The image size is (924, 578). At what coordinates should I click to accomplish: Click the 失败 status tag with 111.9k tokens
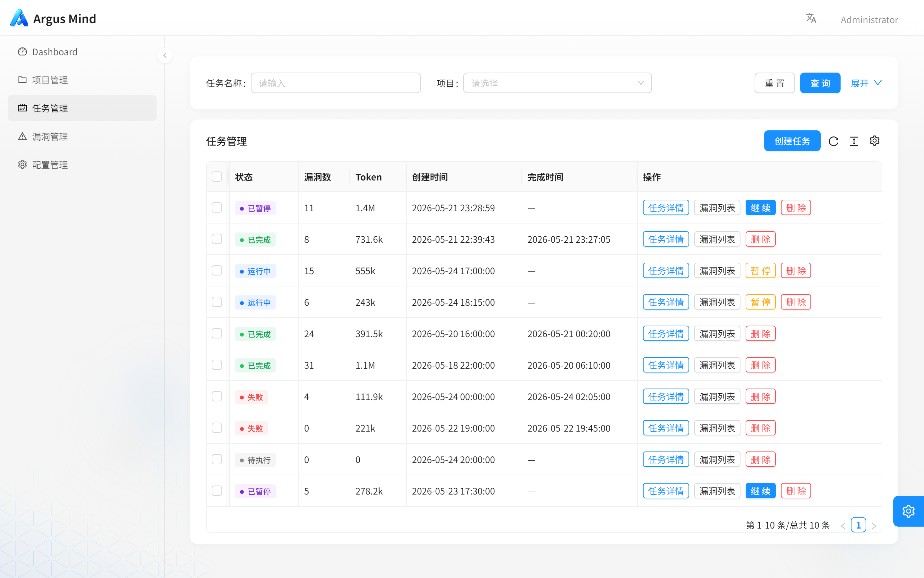click(251, 397)
